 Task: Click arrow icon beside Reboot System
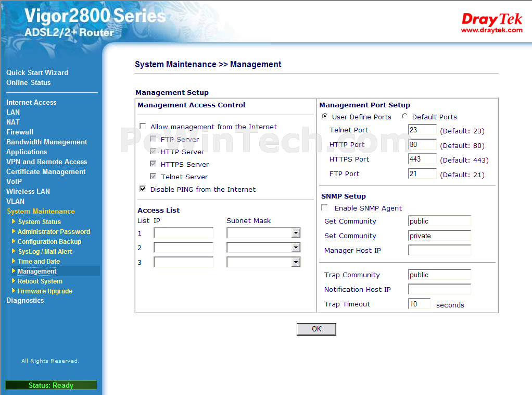14,280
